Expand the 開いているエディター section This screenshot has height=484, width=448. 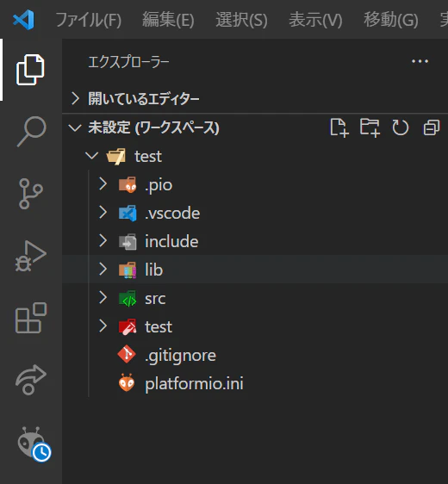[75, 99]
